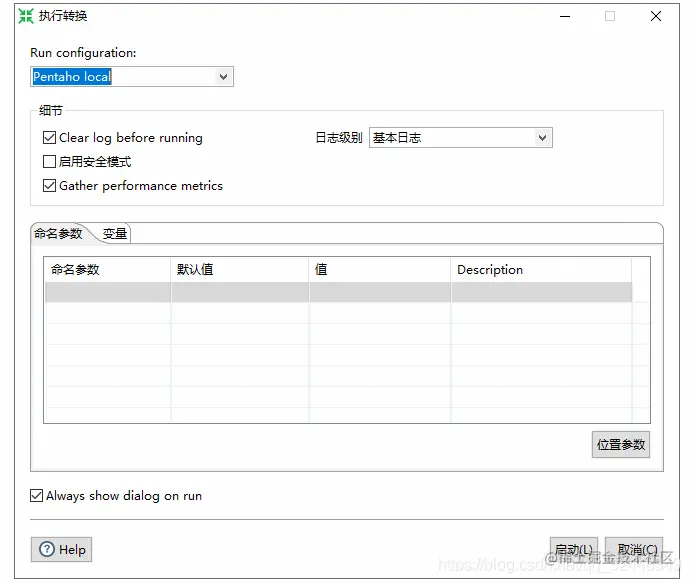Start the transformation with 启动(L)

pyautogui.click(x=574, y=550)
